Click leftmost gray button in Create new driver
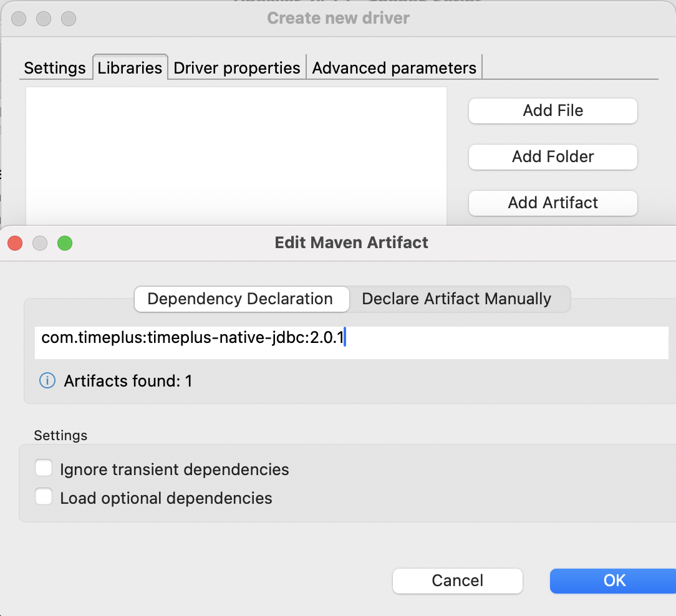 click(19, 19)
